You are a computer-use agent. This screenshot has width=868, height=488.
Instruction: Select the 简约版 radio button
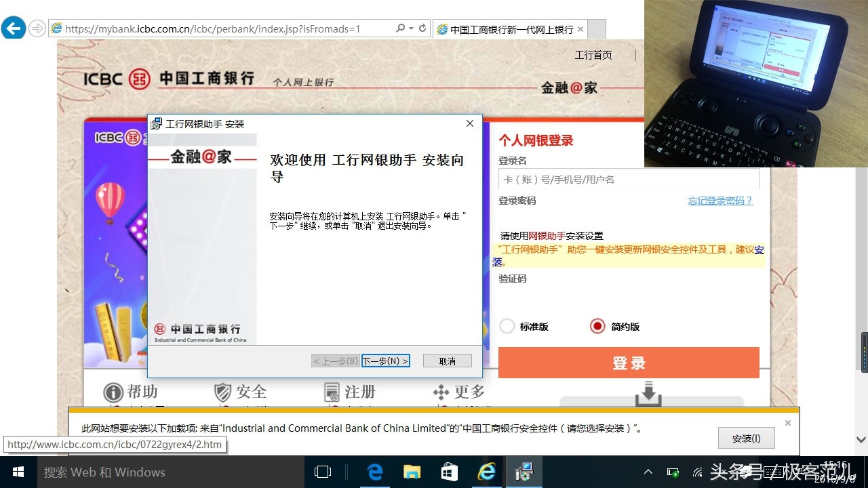pos(597,326)
